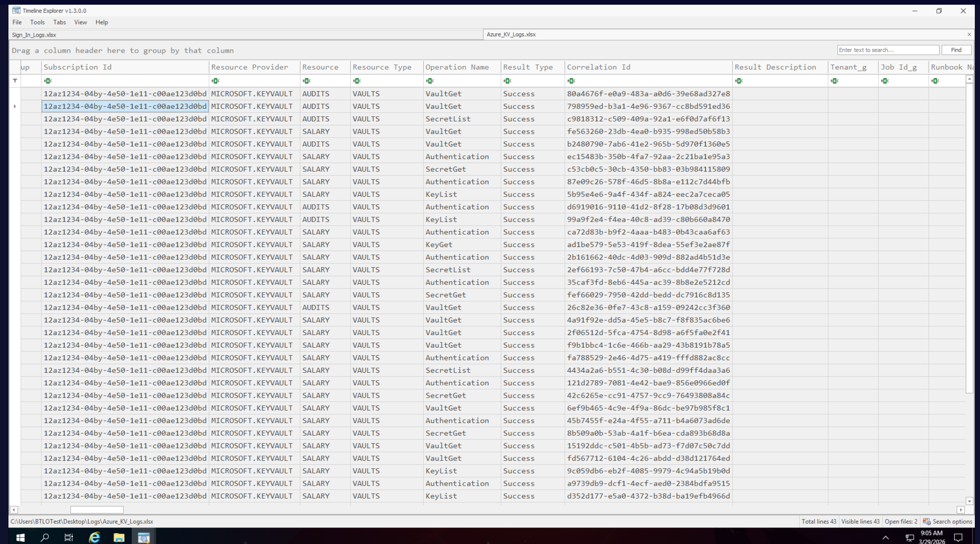This screenshot has width=980, height=544.
Task: Click filter icon under Operation Name column
Action: [x=429, y=81]
